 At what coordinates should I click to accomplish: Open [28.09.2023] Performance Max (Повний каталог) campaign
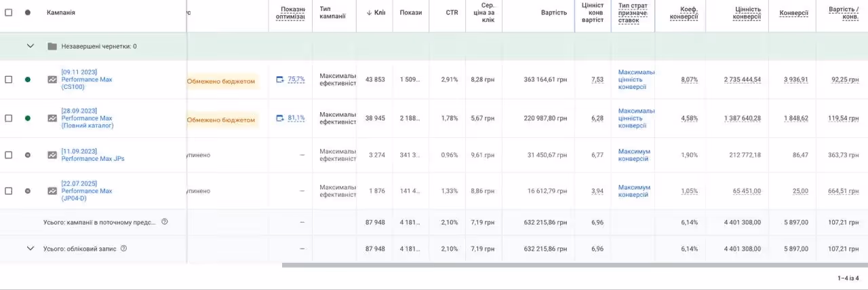pos(87,118)
